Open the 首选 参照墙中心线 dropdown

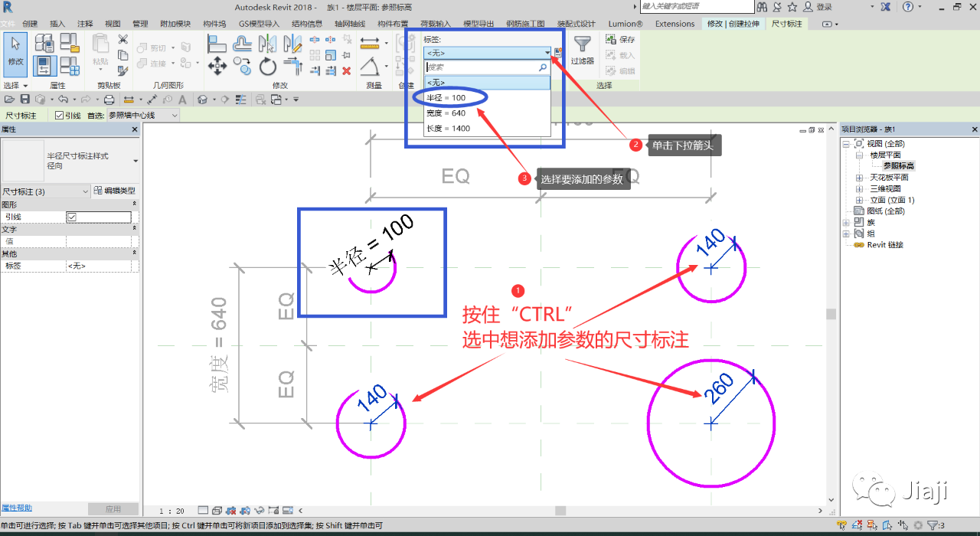click(x=143, y=116)
